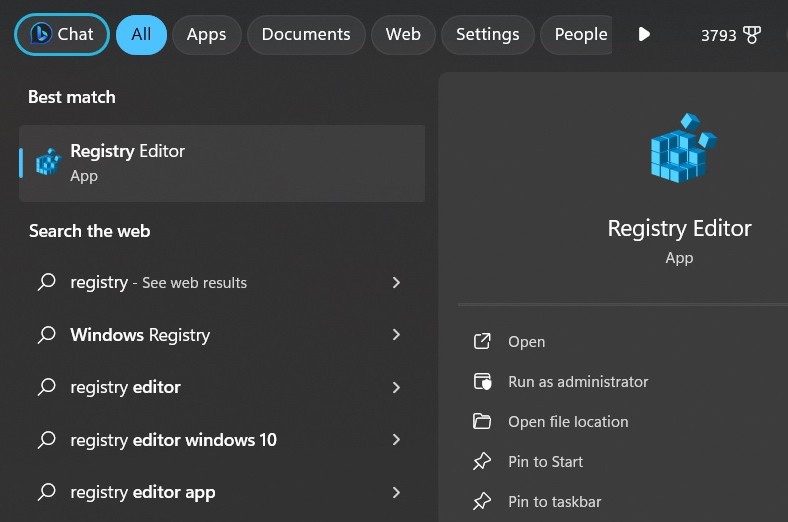Expand 'registry editor windows 10' chevron
Image resolution: width=788 pixels, height=522 pixels.
pyautogui.click(x=396, y=440)
